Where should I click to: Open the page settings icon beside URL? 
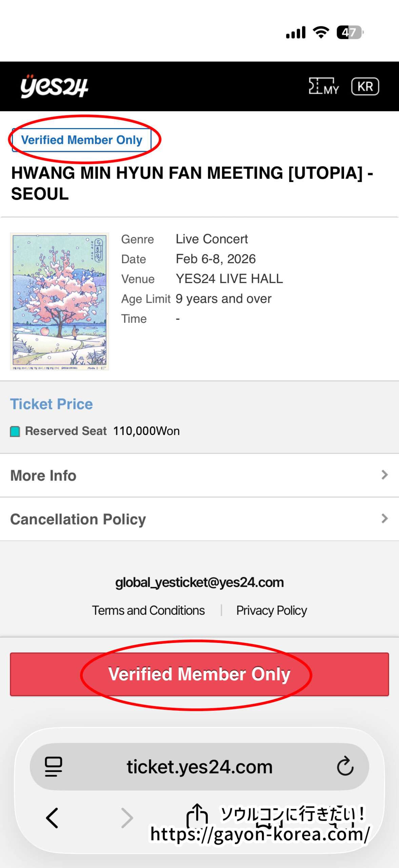coord(54,766)
